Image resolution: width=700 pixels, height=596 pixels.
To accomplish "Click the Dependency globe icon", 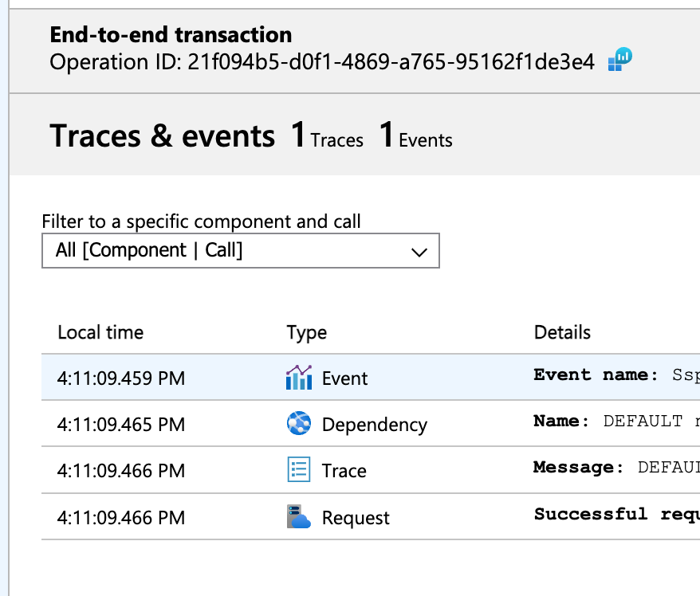I will pyautogui.click(x=297, y=424).
